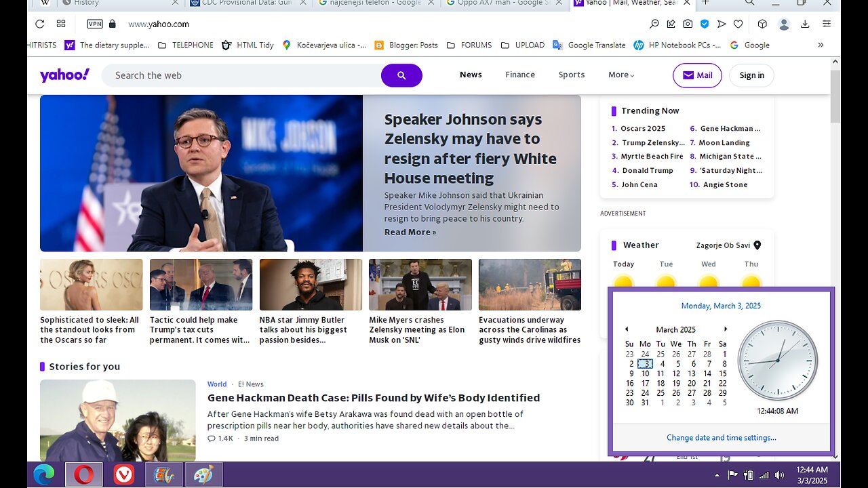The image size is (868, 488).
Task: Open search tabs magnifier in tab bar
Action: [749, 3]
